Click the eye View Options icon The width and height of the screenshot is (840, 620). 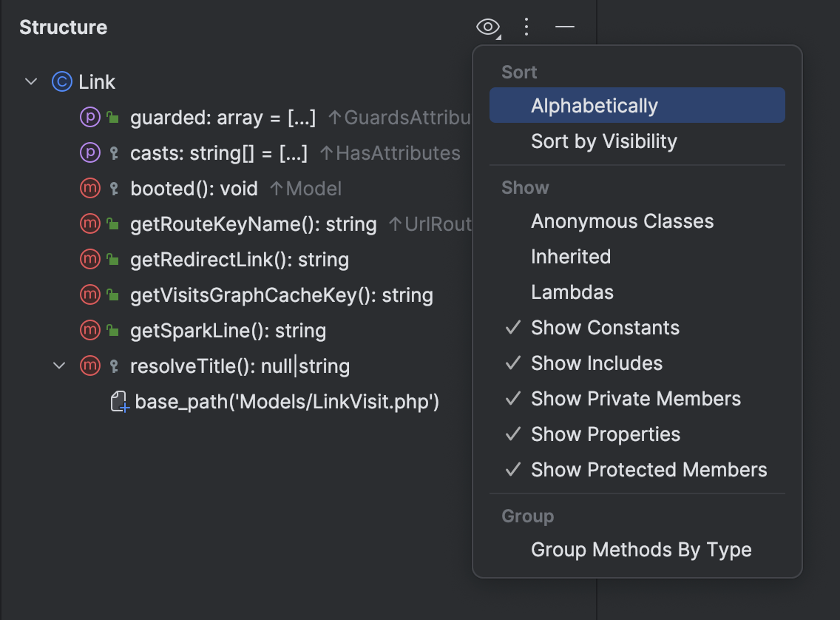(x=487, y=27)
